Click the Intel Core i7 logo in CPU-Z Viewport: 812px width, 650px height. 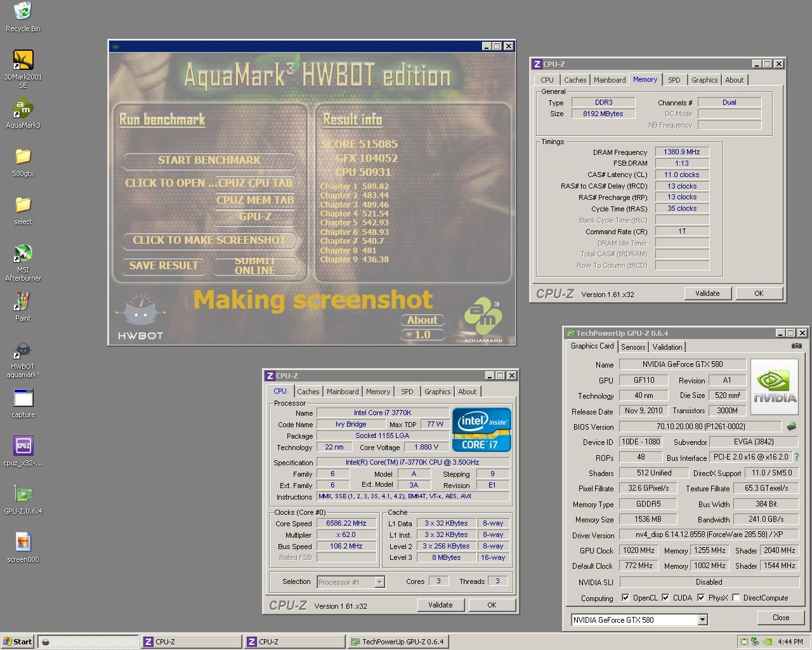coord(481,430)
